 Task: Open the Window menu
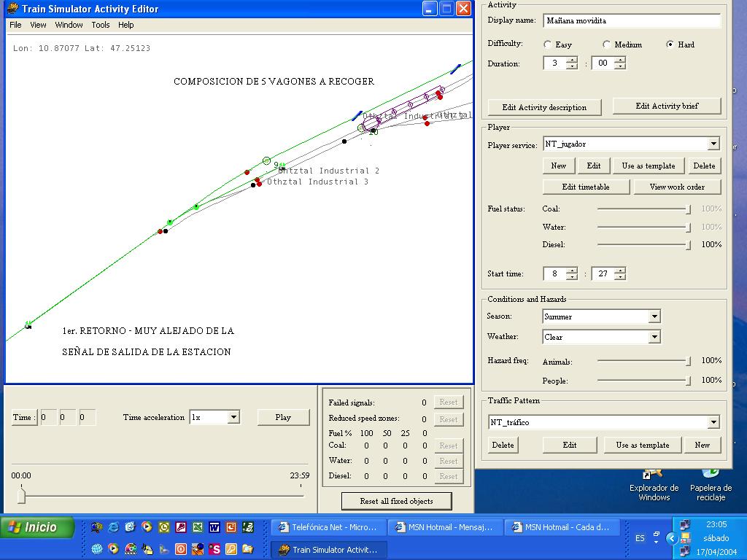click(x=69, y=25)
